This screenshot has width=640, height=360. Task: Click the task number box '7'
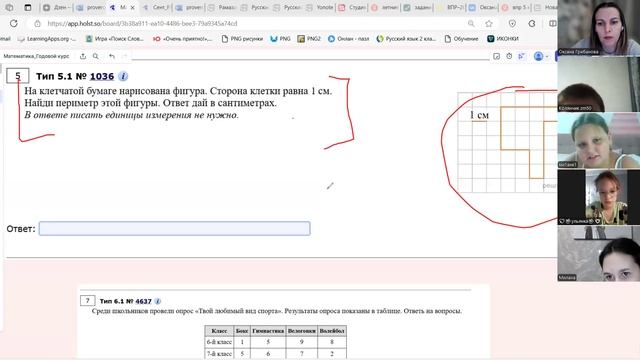coord(87,301)
